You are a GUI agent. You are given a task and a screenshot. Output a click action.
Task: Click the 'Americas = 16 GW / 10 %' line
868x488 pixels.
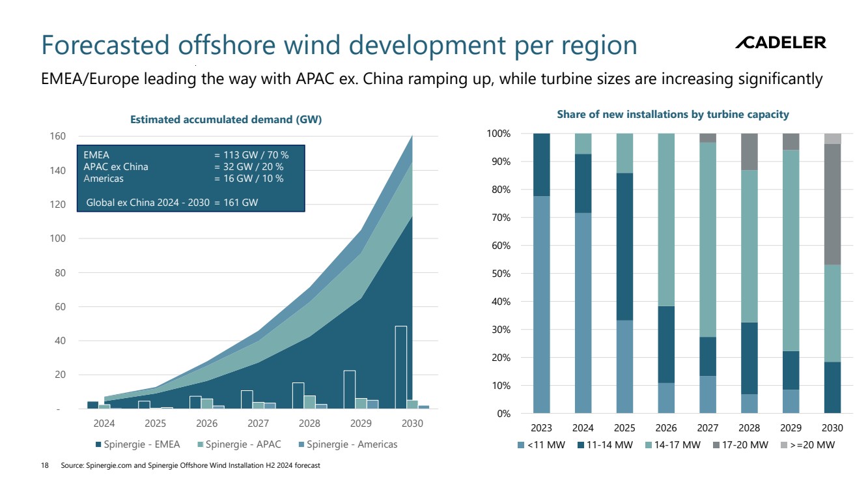coord(184,179)
